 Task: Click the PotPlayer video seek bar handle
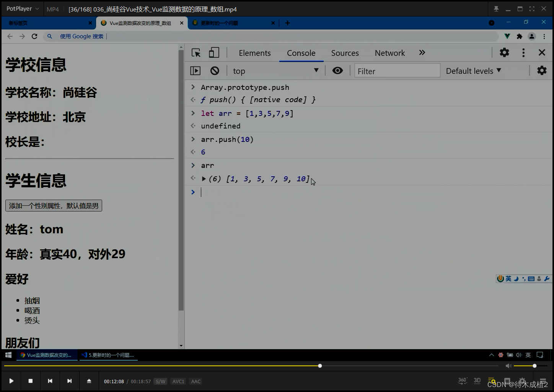[320, 366]
